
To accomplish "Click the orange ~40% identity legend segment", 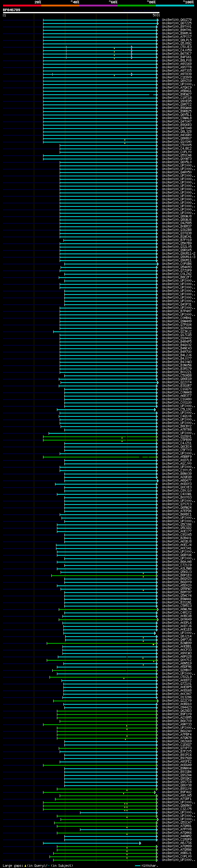I will click(60, 6).
